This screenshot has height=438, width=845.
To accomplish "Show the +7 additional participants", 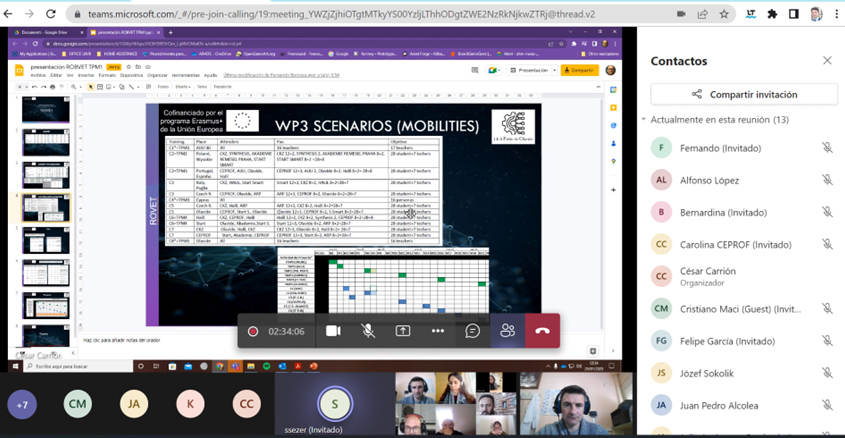I will 22,404.
